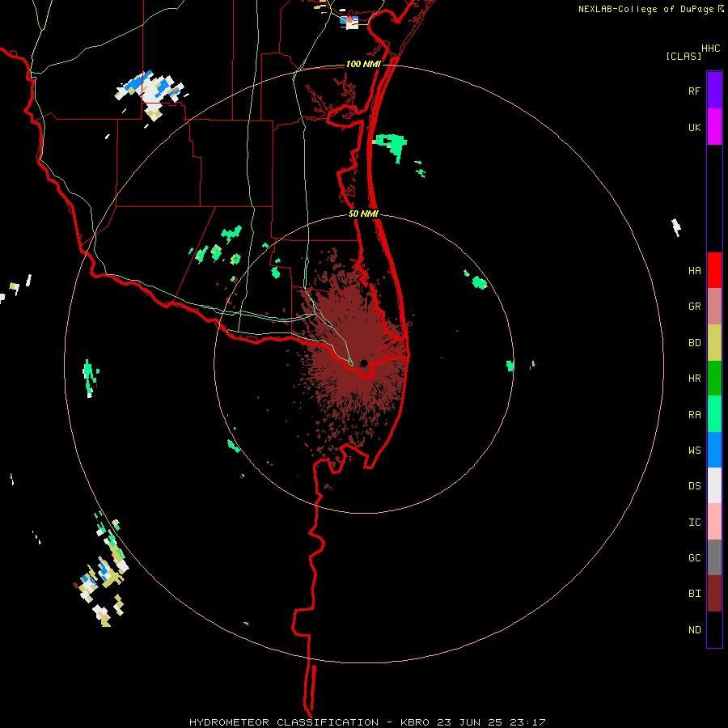Click the 'HYDROMETEOR CLASSIFICATION' caption text

tap(284, 722)
